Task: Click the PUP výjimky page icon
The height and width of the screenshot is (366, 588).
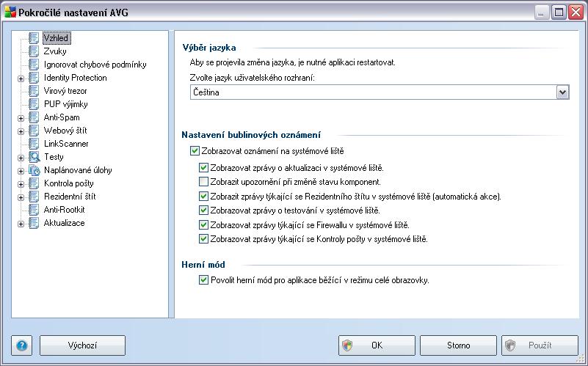Action: (x=34, y=103)
